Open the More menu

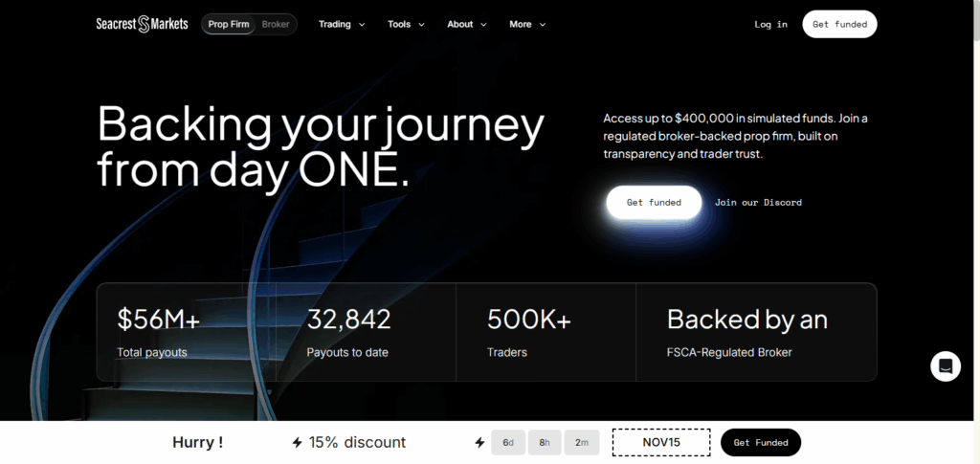pos(527,24)
